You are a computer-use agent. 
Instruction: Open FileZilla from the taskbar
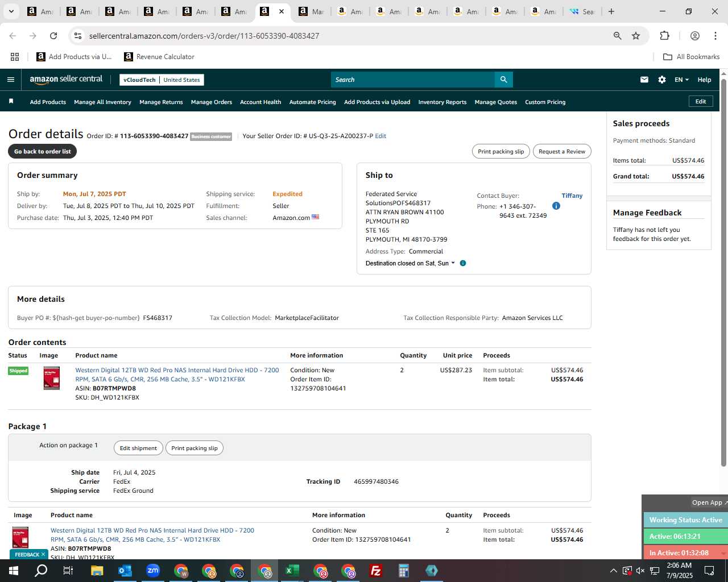point(375,571)
